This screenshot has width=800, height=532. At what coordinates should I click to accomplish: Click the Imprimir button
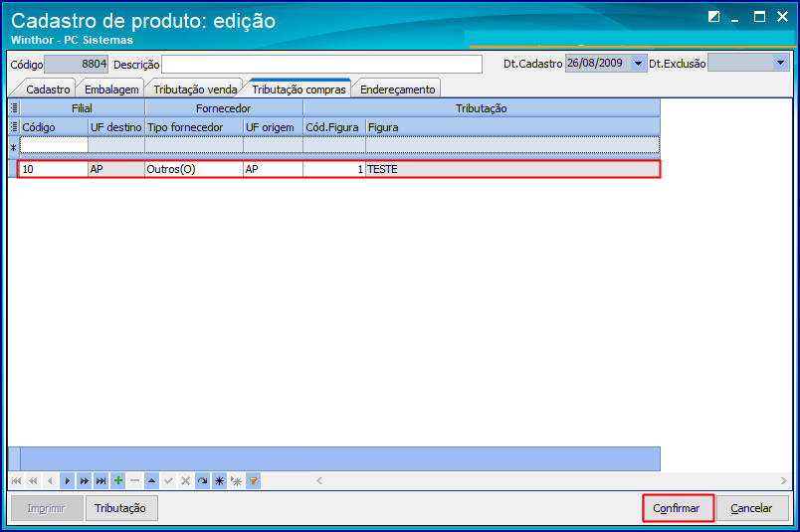pyautogui.click(x=47, y=508)
